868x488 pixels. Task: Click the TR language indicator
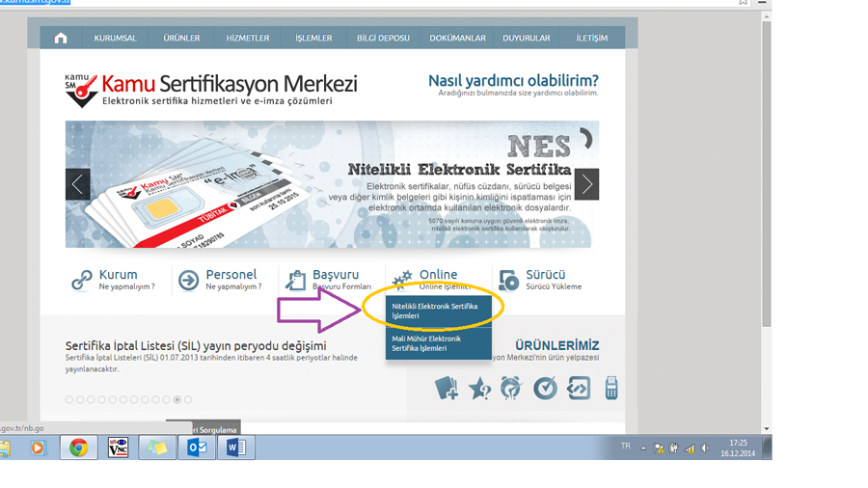(626, 446)
